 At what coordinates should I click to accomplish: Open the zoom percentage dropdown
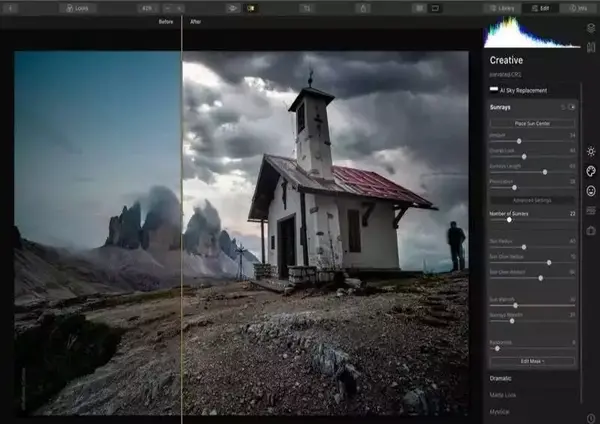click(147, 8)
